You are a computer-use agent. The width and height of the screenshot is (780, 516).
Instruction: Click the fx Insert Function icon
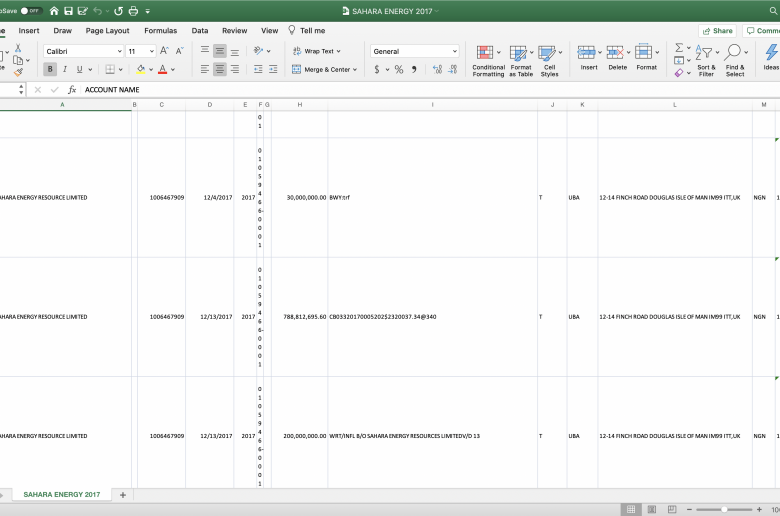click(72, 90)
